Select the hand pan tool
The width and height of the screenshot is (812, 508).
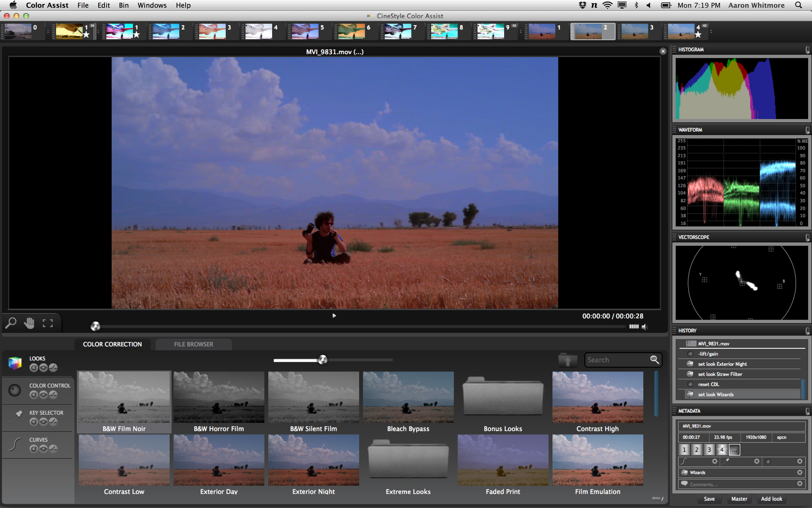coord(29,323)
